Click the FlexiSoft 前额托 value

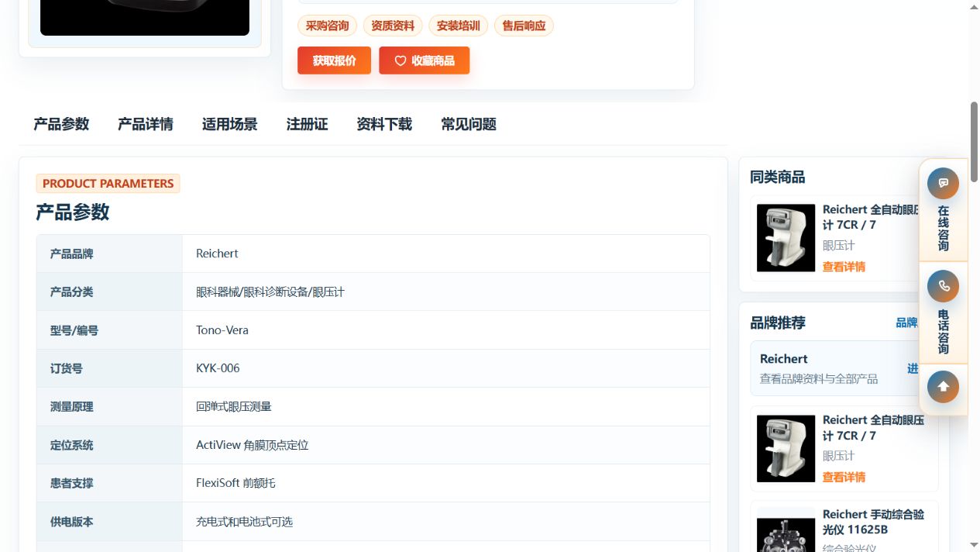(x=236, y=483)
